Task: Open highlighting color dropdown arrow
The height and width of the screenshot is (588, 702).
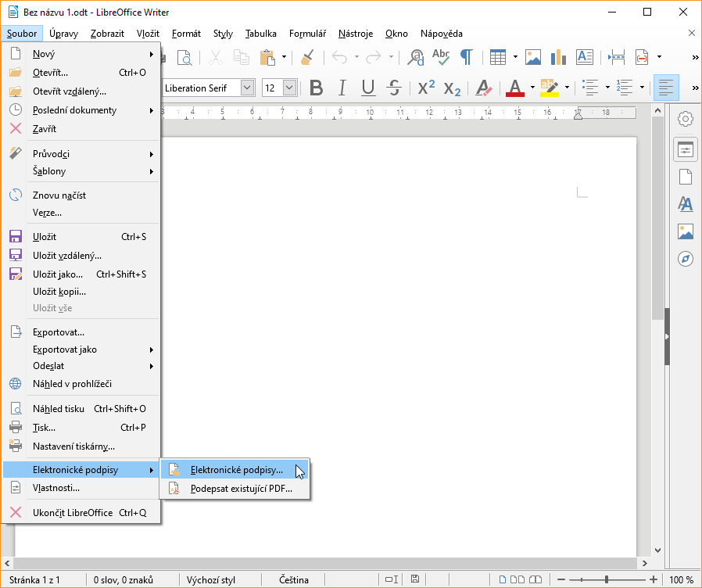Action: (x=567, y=88)
